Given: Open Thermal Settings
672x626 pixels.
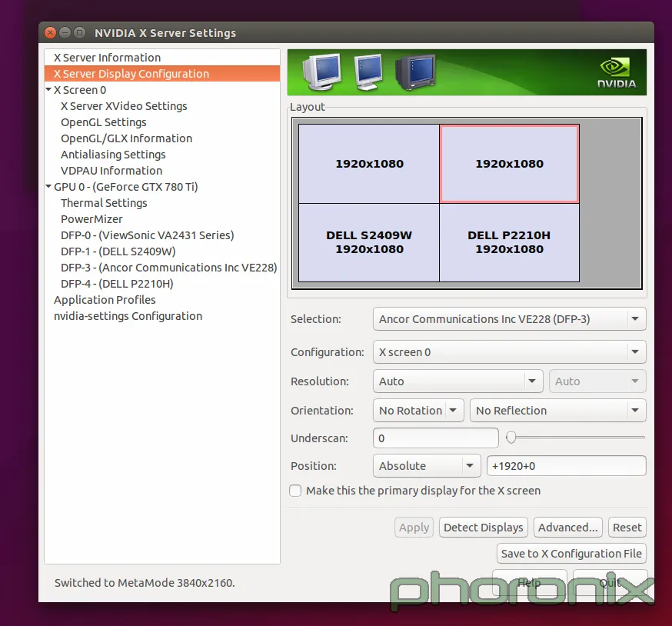Looking at the screenshot, I should (x=104, y=203).
